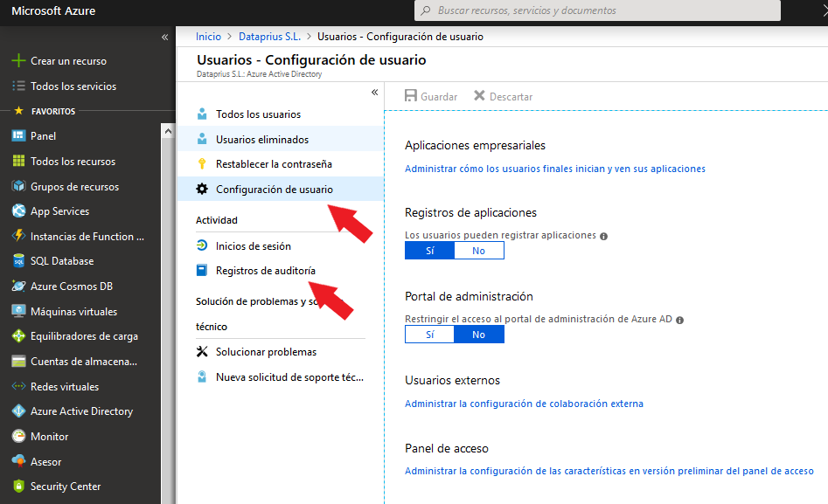
Task: Click the SQL Database icon
Action: pos(18,260)
